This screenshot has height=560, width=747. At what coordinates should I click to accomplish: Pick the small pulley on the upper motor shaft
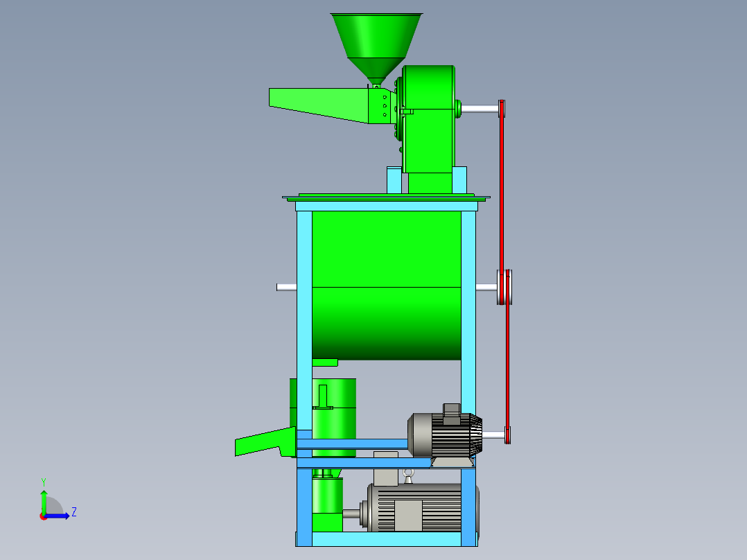(x=508, y=435)
